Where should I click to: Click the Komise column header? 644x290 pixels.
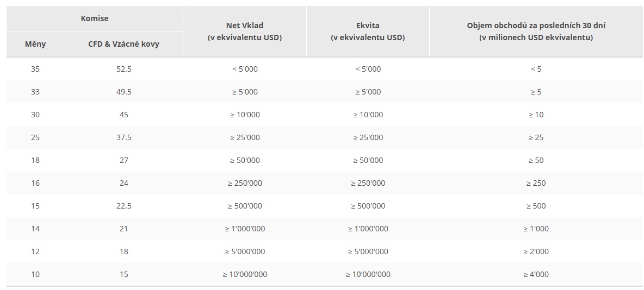pyautogui.click(x=95, y=18)
